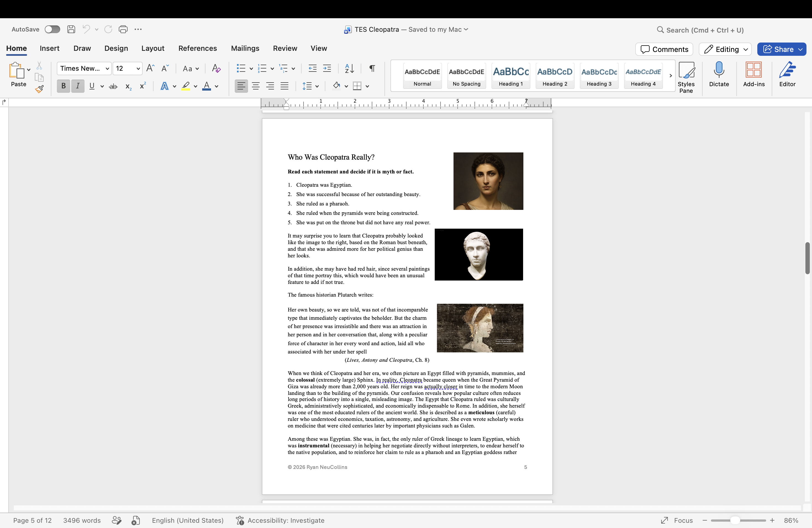Click the Redo icon

coord(108,29)
